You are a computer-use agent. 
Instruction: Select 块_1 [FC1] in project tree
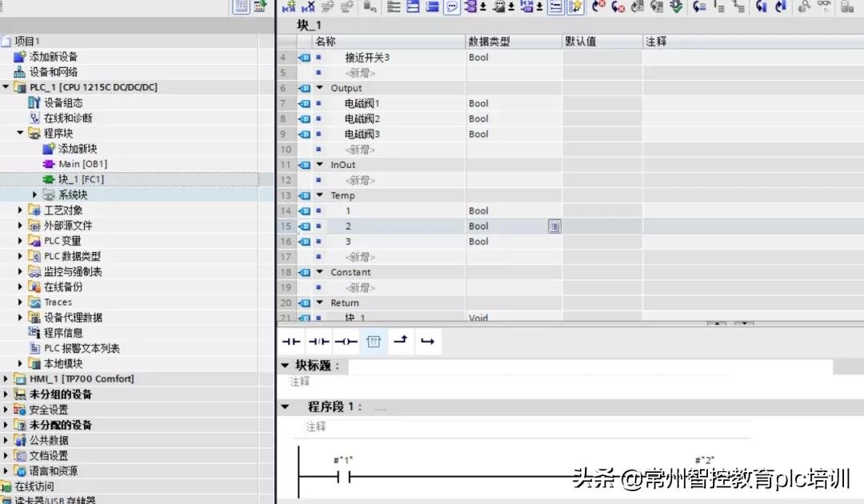[x=80, y=179]
